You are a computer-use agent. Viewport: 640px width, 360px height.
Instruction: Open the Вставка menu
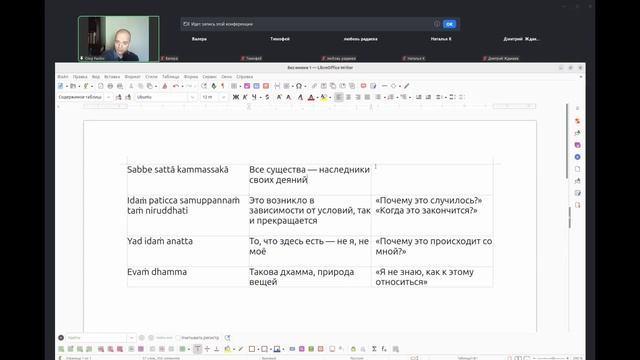112,77
